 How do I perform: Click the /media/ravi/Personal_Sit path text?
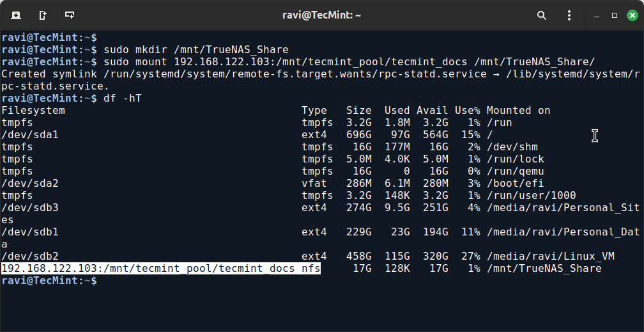point(563,208)
